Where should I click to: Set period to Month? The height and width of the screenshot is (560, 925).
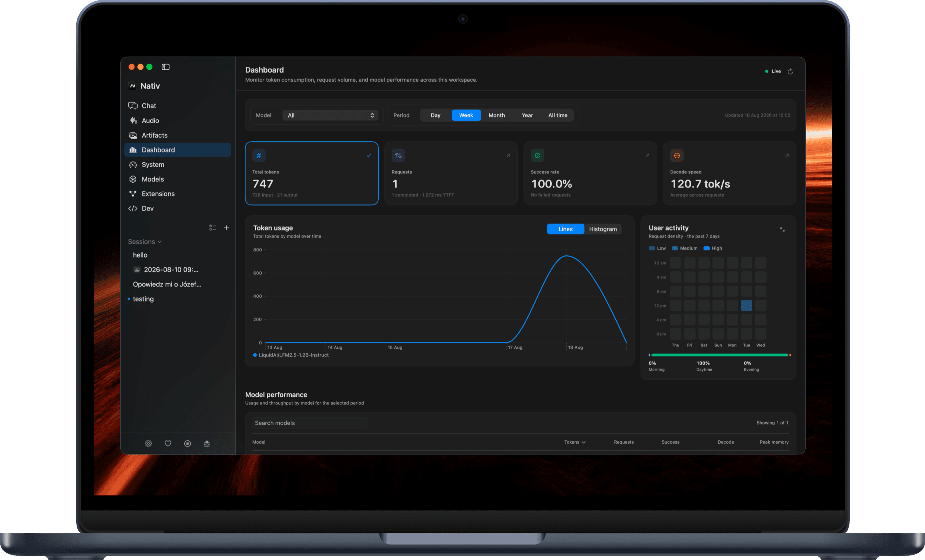497,115
